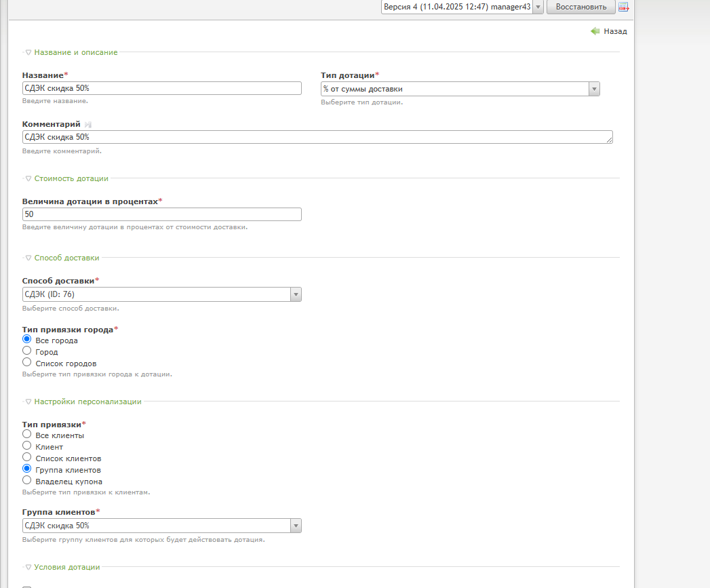The width and height of the screenshot is (710, 588).
Task: Collapse the Название и описание section triangle
Action: (x=28, y=52)
